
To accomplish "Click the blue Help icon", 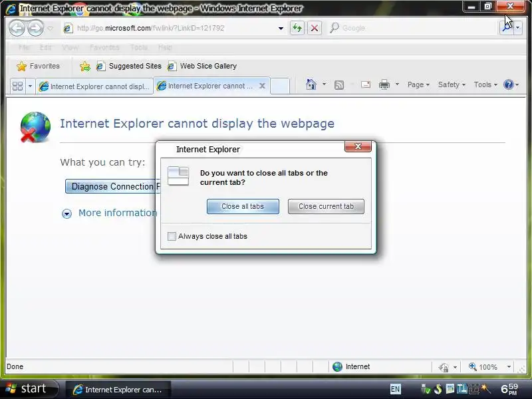I will point(508,84).
